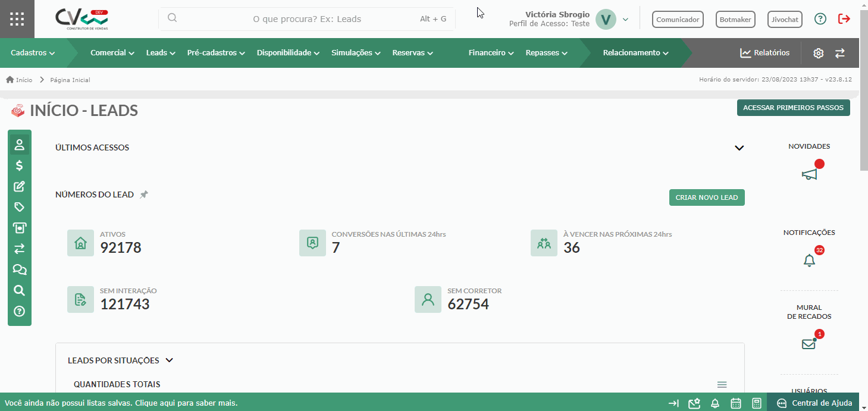The width and height of the screenshot is (868, 411).
Task: Select the tag icon in left sidebar
Action: (20, 207)
